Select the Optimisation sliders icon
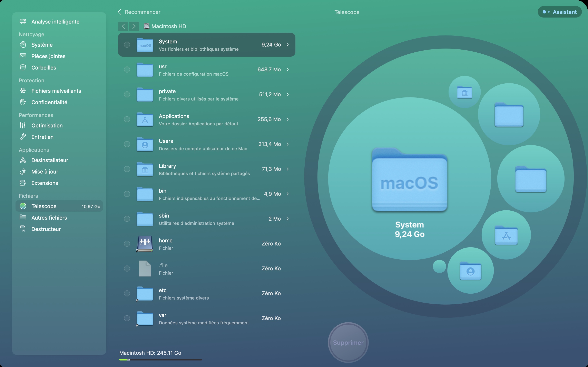 pyautogui.click(x=23, y=125)
